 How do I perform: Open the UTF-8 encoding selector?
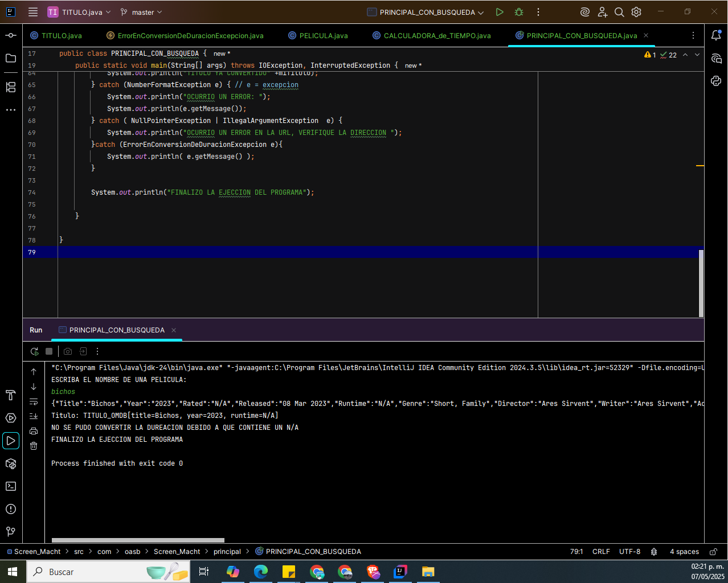click(x=629, y=552)
